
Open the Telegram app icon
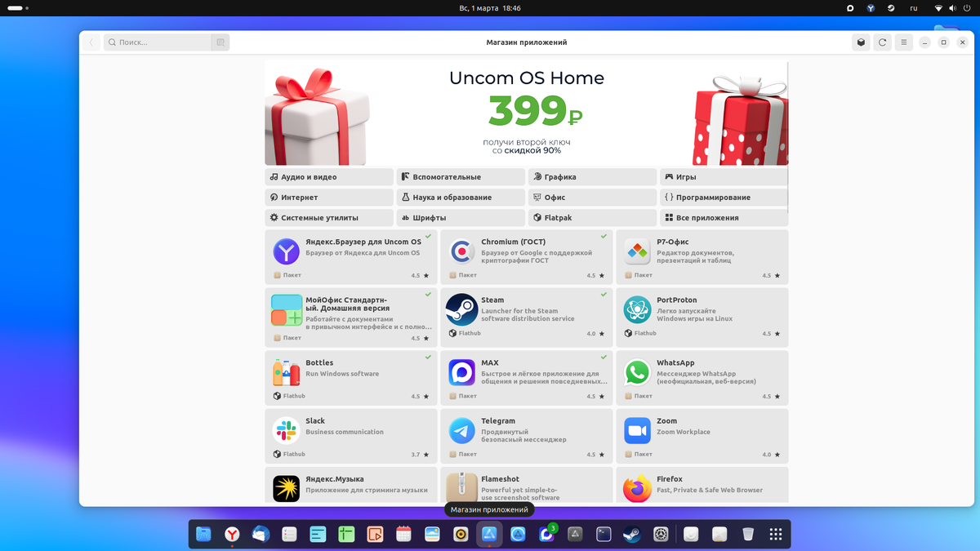click(x=462, y=431)
